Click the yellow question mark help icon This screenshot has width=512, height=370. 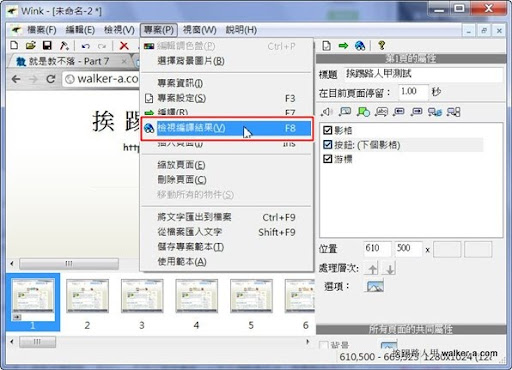pyautogui.click(x=382, y=45)
